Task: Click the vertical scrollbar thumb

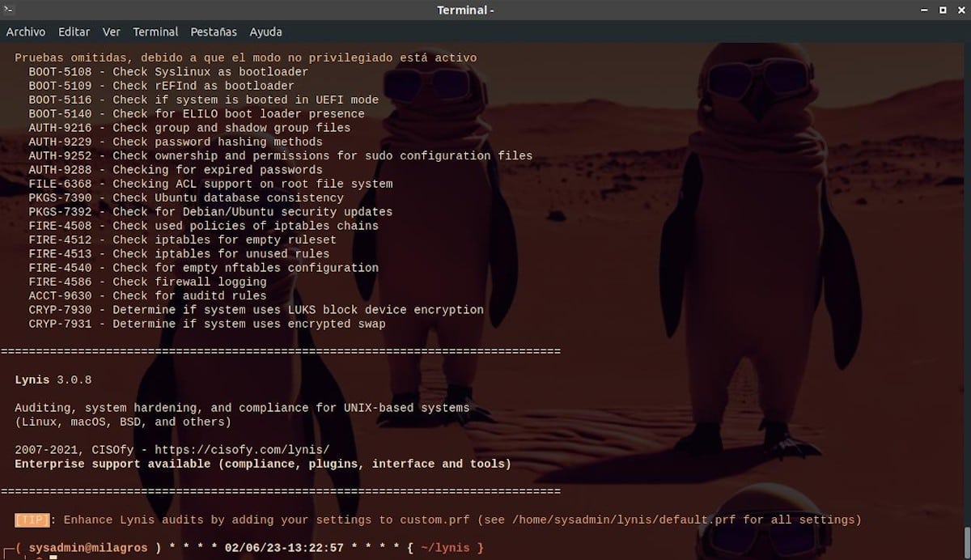Action: (x=966, y=542)
